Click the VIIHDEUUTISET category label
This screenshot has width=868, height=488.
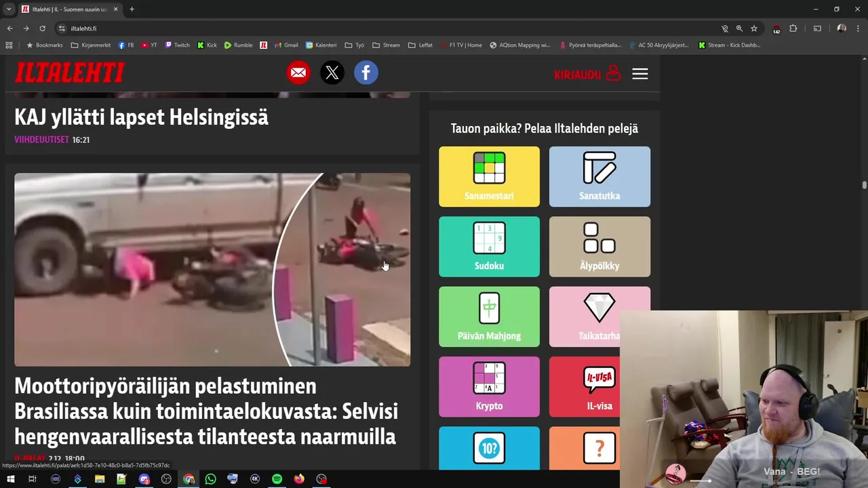(42, 140)
